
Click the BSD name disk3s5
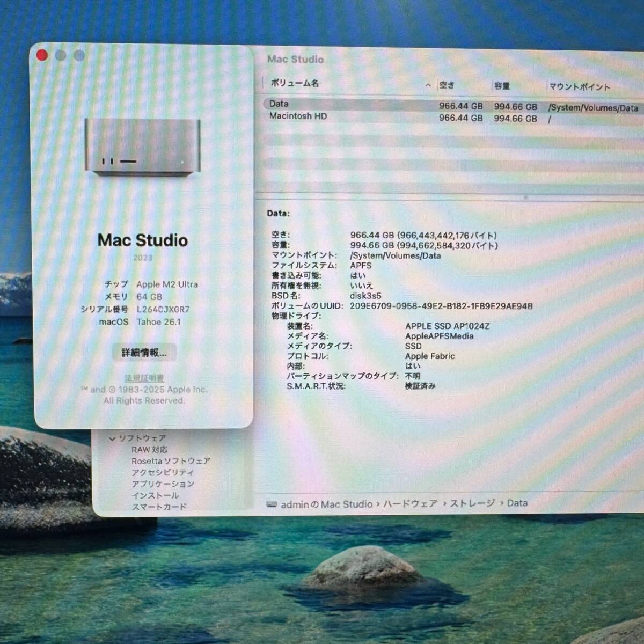coord(365,296)
